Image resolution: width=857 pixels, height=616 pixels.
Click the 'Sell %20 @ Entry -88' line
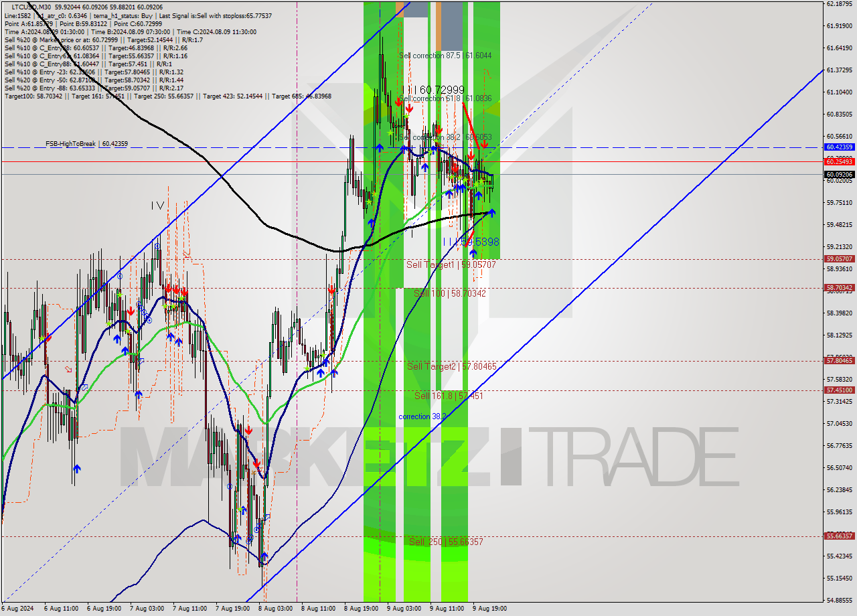pyautogui.click(x=94, y=88)
